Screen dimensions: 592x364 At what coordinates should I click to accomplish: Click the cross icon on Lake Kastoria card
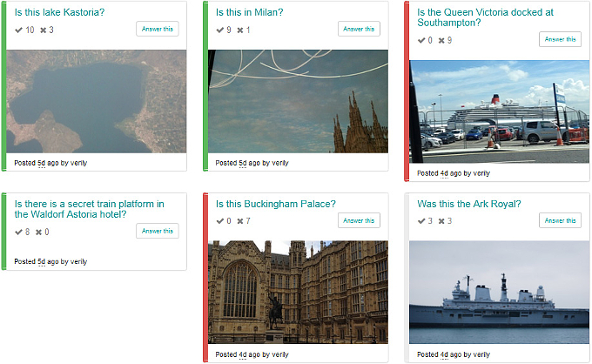click(x=44, y=30)
